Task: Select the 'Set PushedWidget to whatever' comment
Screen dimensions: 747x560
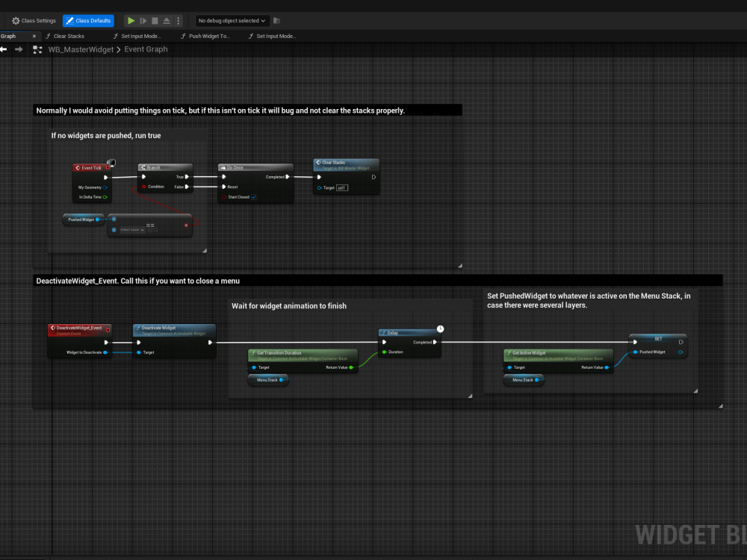Action: (589, 300)
